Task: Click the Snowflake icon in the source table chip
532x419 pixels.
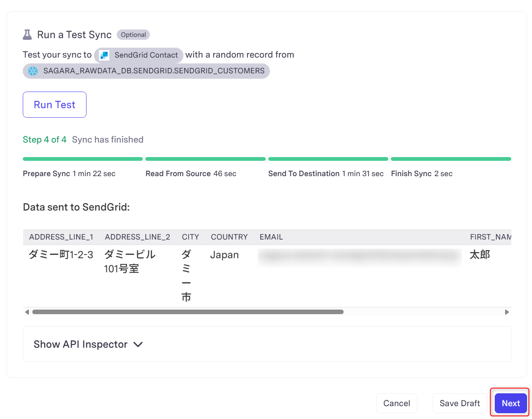Action: [x=33, y=71]
